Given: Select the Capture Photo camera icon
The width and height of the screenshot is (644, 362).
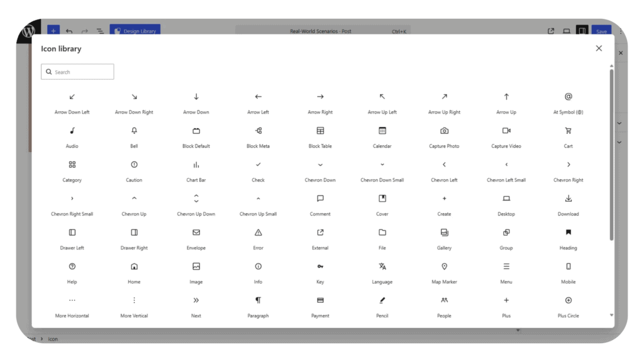Looking at the screenshot, I should coord(444,131).
